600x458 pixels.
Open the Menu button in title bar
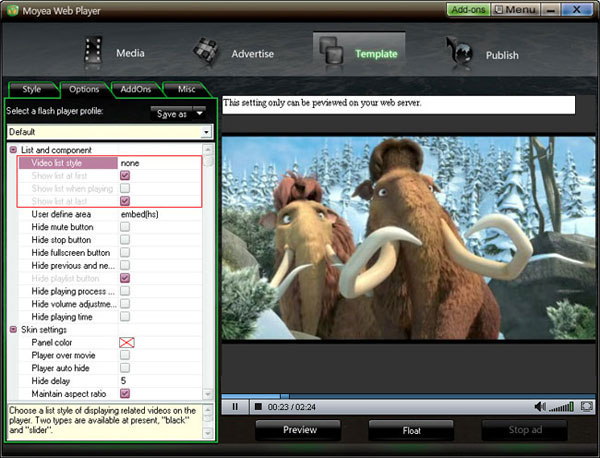(x=515, y=10)
